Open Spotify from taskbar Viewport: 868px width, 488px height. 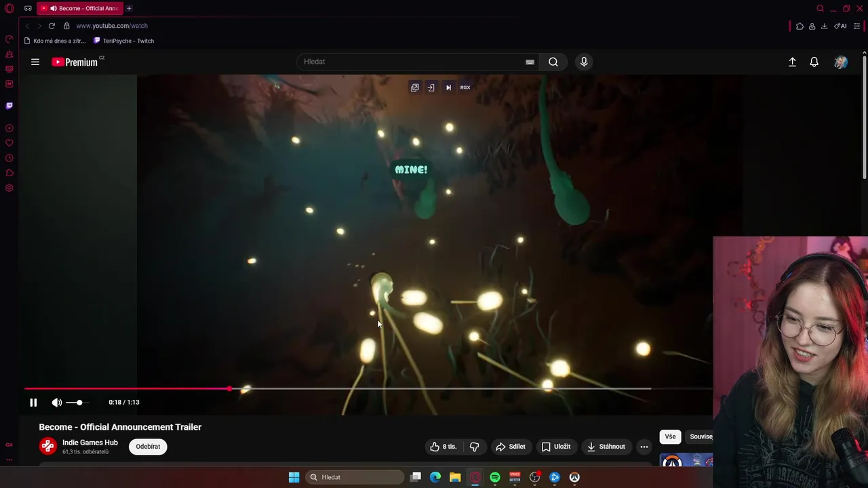click(495, 477)
